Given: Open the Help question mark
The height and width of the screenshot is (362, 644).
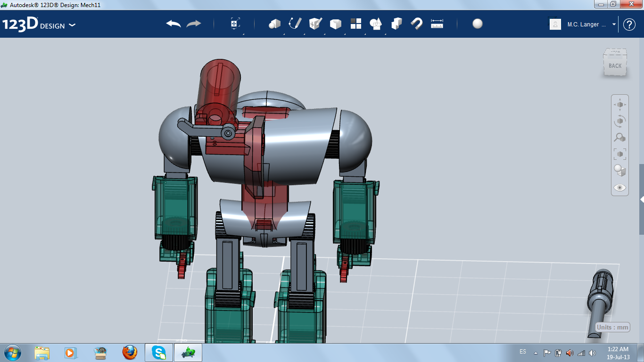Looking at the screenshot, I should tap(629, 25).
